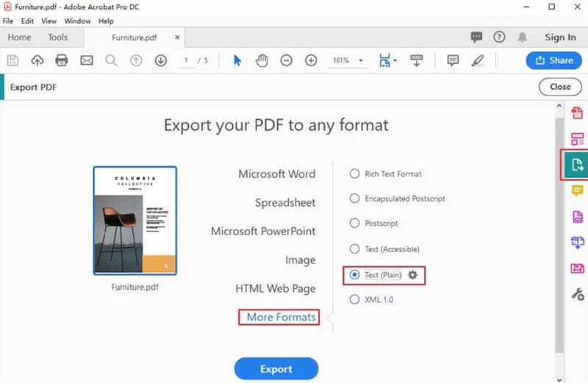Open the Find text magnifier icon
The height and width of the screenshot is (383, 588).
[x=111, y=60]
